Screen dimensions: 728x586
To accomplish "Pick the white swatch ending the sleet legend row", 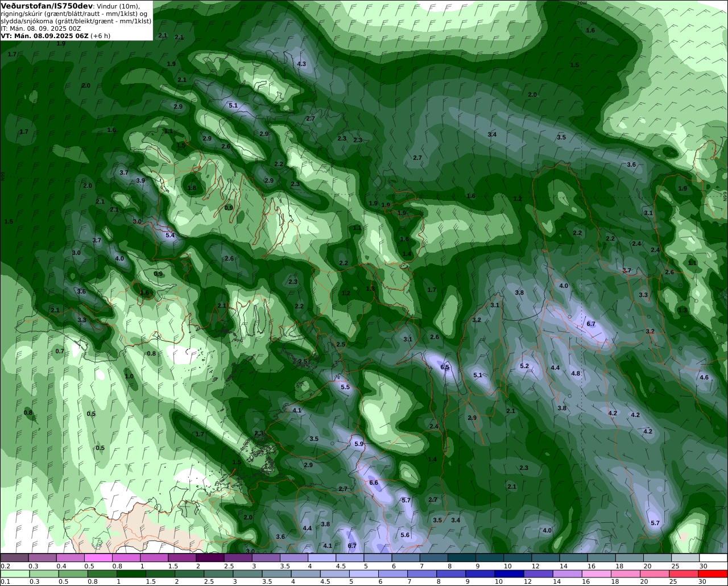I will click(714, 558).
